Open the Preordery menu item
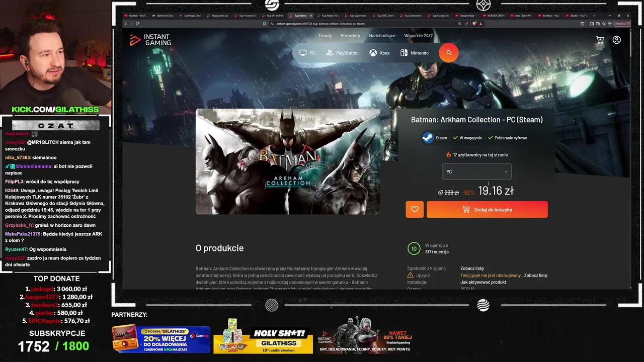Screen dimensions: 644x362 (x=350, y=36)
